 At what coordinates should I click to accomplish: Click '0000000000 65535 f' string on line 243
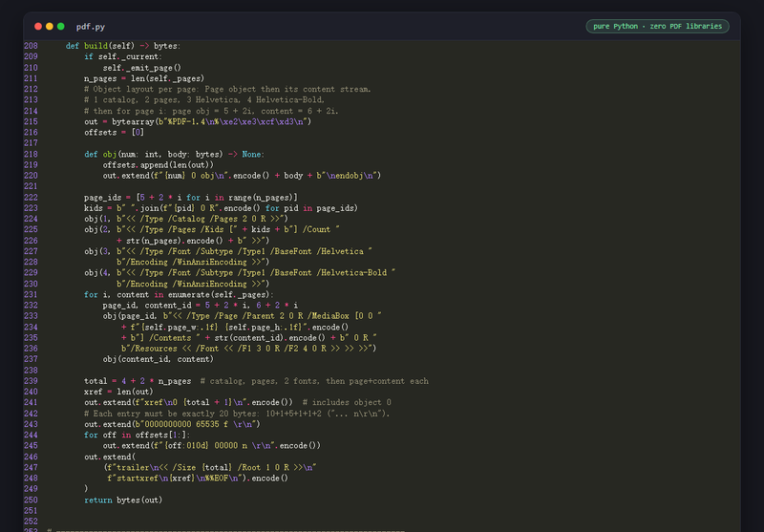pos(186,424)
